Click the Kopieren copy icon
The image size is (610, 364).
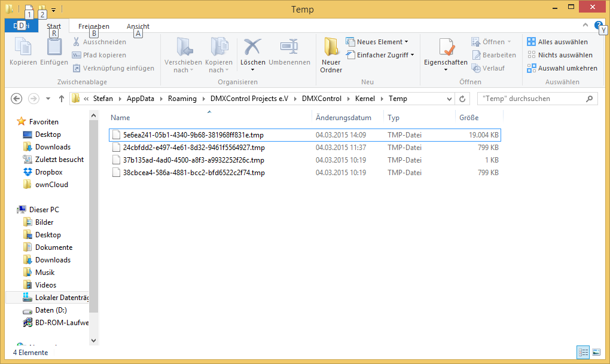point(23,48)
